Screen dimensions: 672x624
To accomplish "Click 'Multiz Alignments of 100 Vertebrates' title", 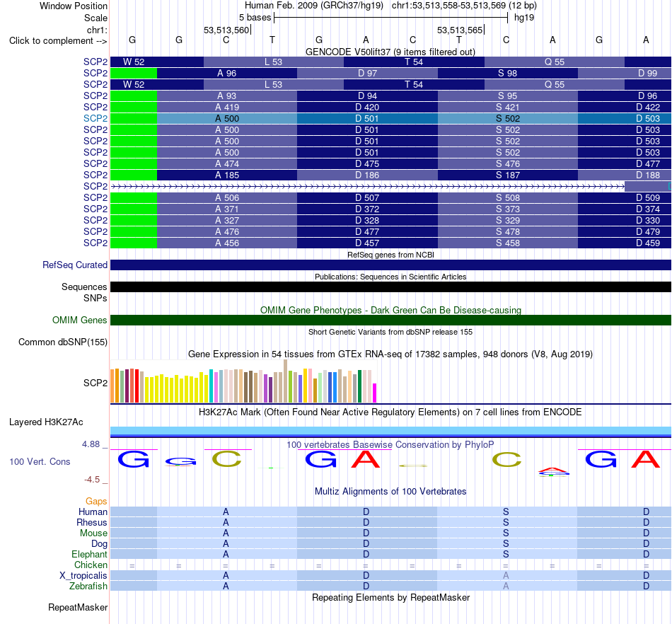I will pos(390,491).
